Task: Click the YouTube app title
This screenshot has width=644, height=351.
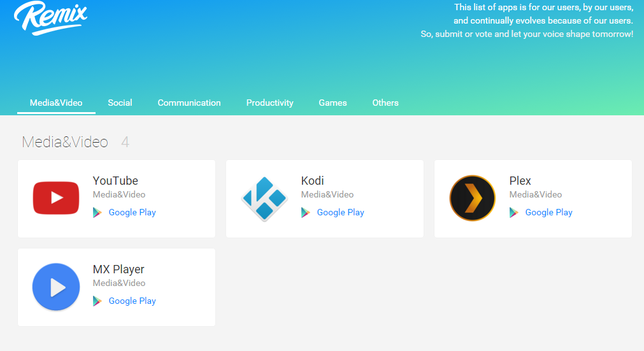Action: tap(115, 181)
